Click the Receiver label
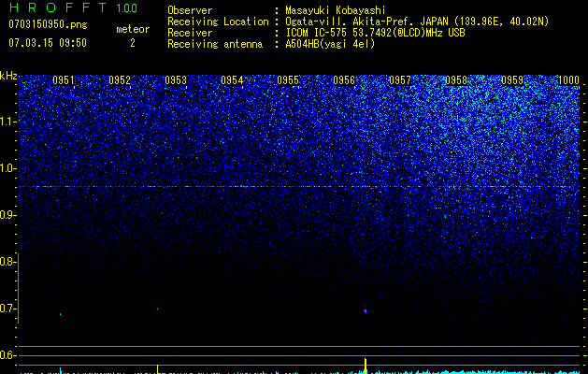588x374 pixels. (190, 33)
